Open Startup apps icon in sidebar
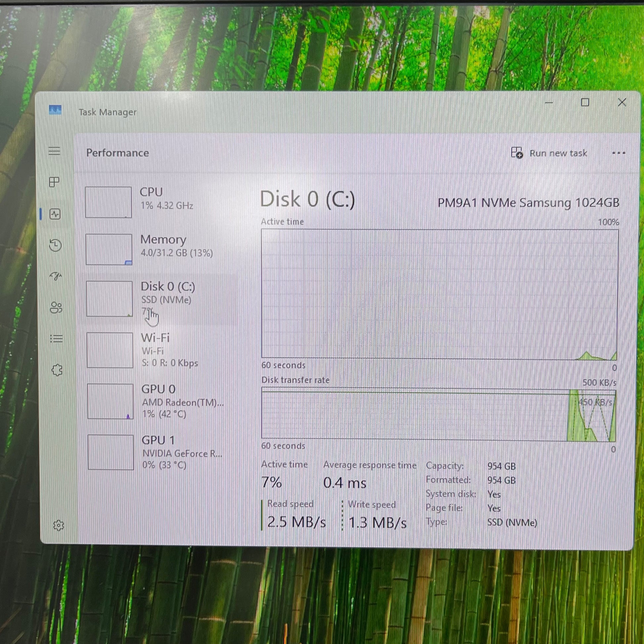Image resolution: width=644 pixels, height=644 pixels. 56,276
